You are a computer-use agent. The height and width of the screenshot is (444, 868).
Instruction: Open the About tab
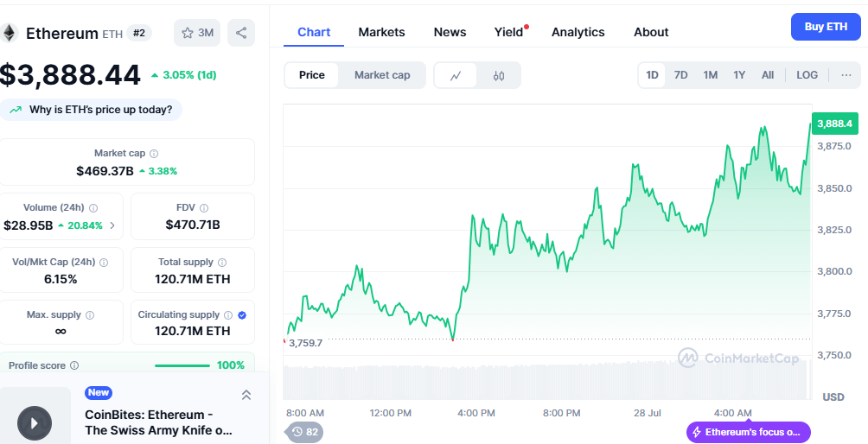[651, 32]
